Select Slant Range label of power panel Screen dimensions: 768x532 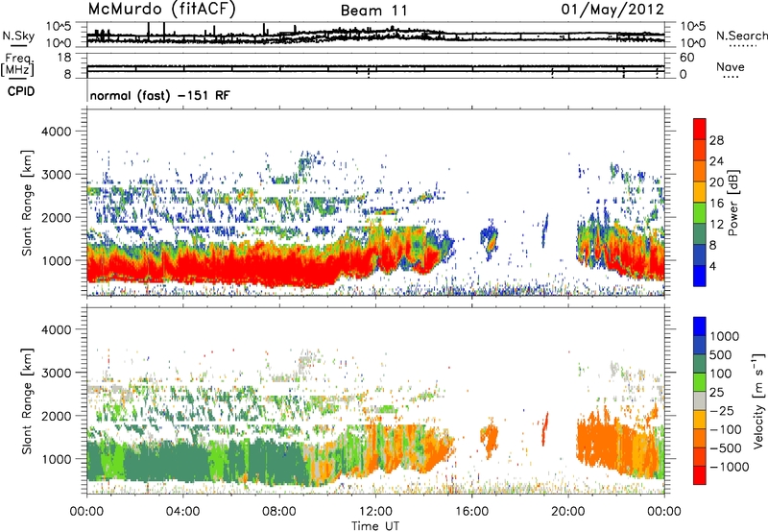point(27,203)
